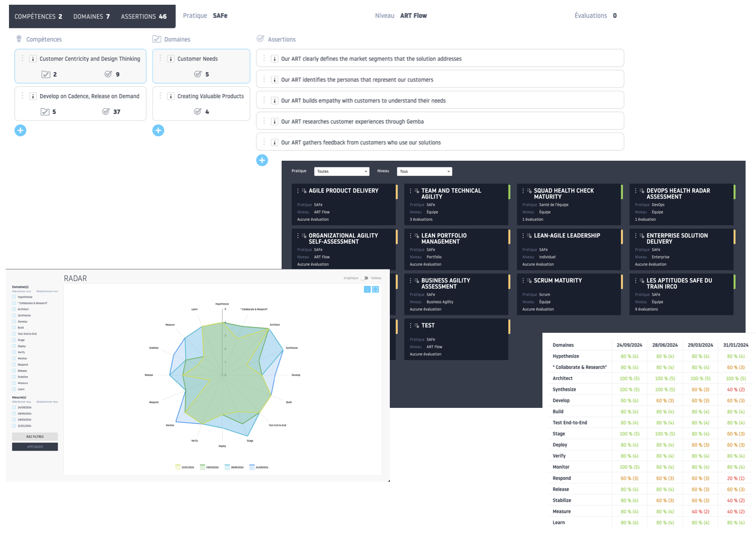Screen dimensions: 756x536
Task: Uncheck the 24/09/2024 measure checkbox
Action: tap(14, 407)
